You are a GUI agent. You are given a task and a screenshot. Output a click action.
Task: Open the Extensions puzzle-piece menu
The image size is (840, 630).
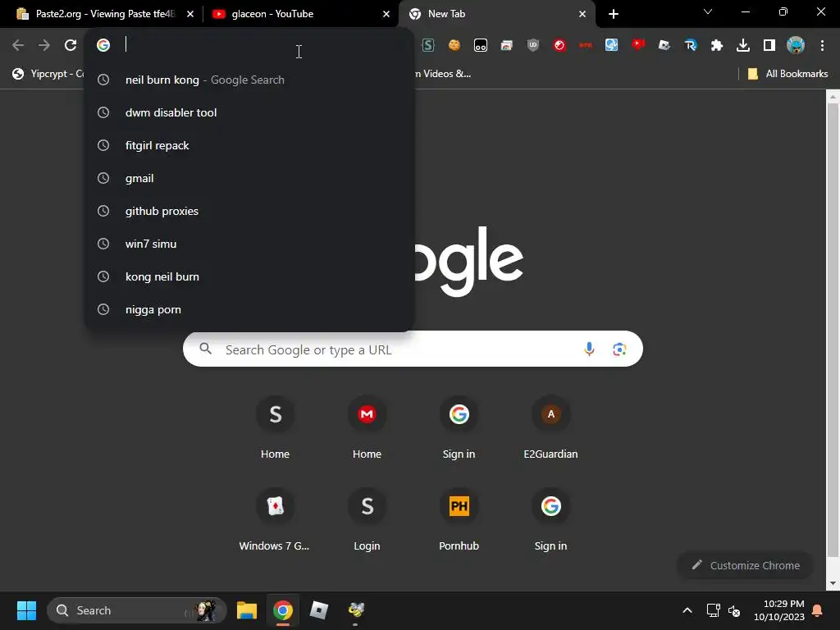click(x=717, y=45)
